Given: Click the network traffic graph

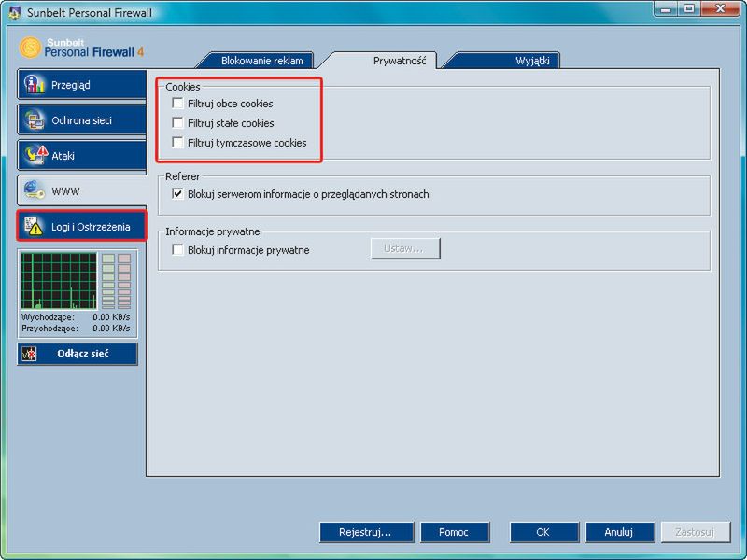Looking at the screenshot, I should tap(59, 281).
